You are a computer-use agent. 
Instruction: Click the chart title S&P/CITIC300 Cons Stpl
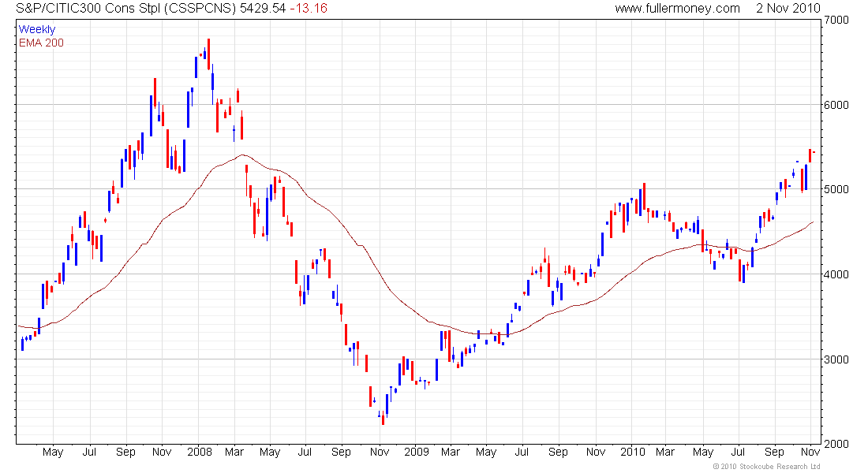point(88,9)
